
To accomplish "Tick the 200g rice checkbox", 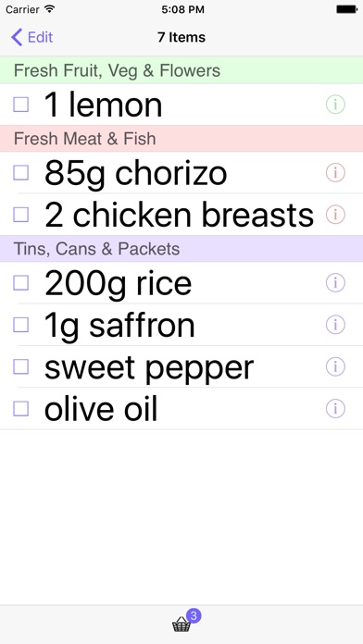I will tap(21, 283).
